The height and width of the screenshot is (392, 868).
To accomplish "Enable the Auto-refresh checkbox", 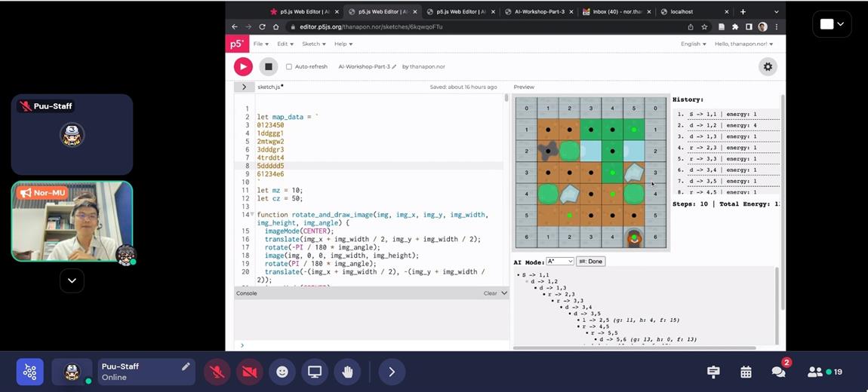I will coord(289,66).
